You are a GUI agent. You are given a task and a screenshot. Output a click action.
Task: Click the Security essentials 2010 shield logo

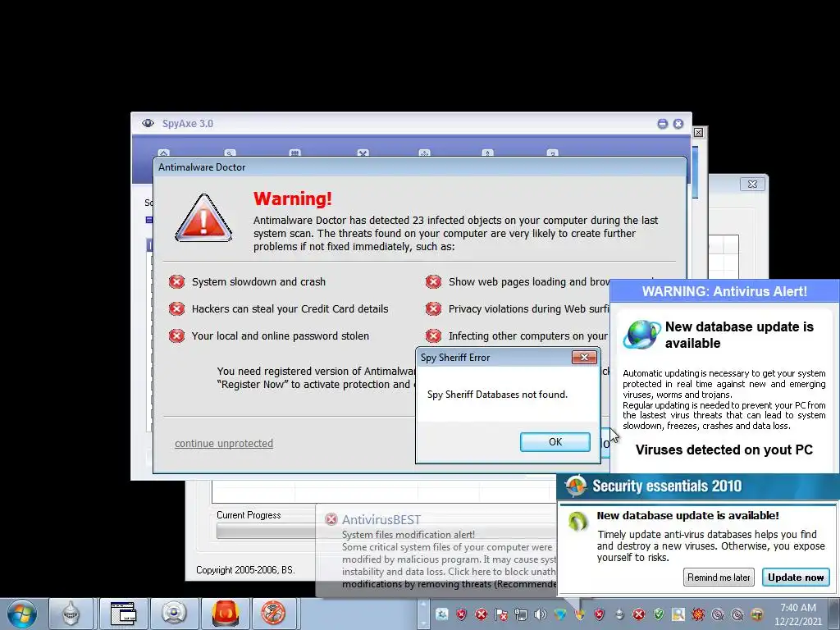coord(576,486)
